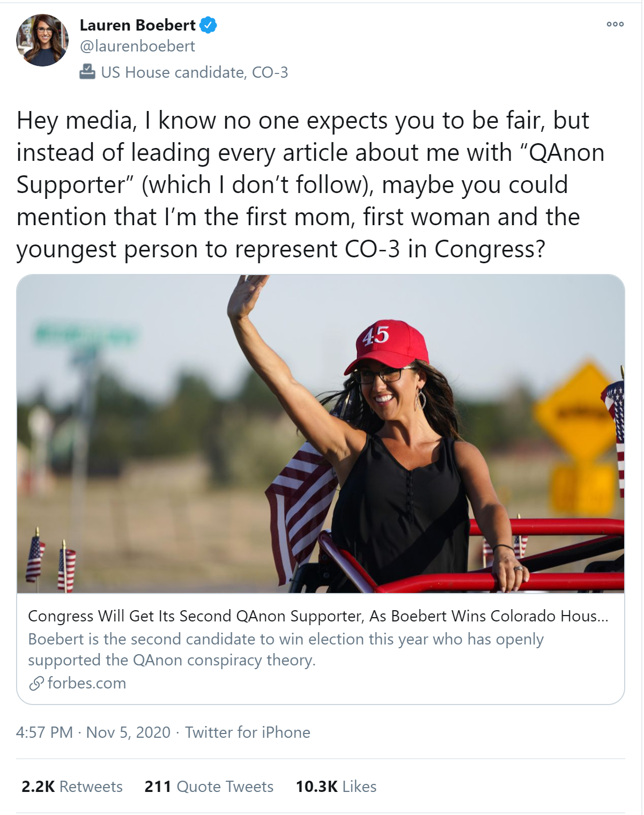Click the 4:57 PM tweet time
The height and width of the screenshot is (815, 644).
45,732
